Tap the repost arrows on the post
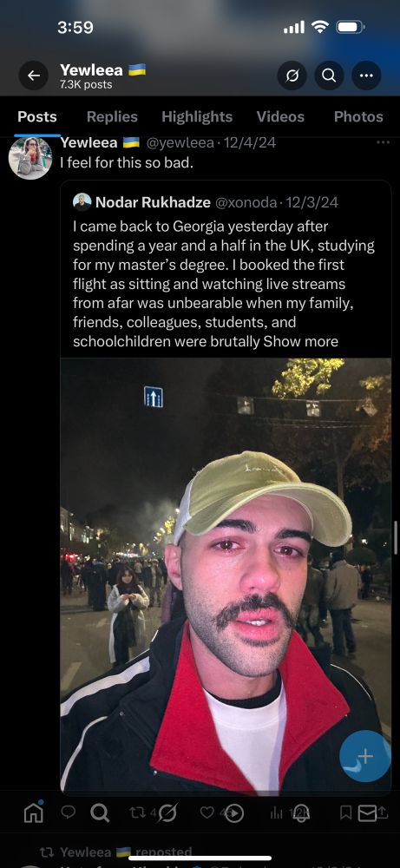 (x=136, y=812)
